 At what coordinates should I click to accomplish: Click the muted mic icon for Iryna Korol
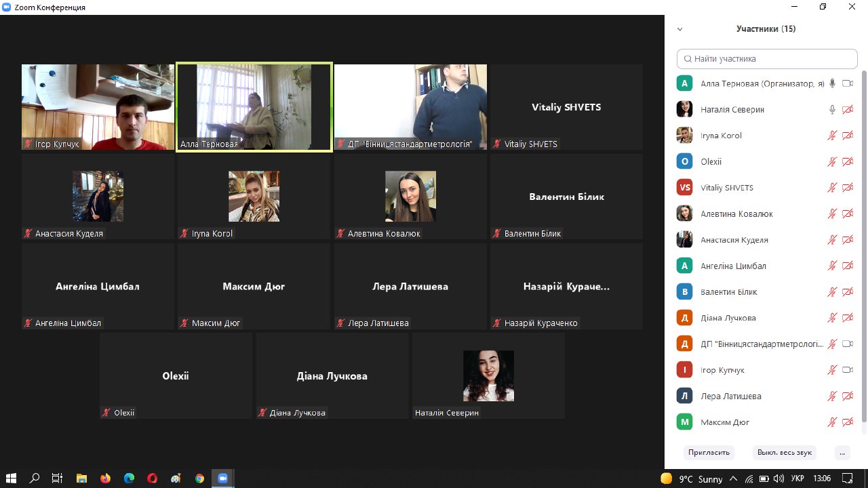click(832, 136)
